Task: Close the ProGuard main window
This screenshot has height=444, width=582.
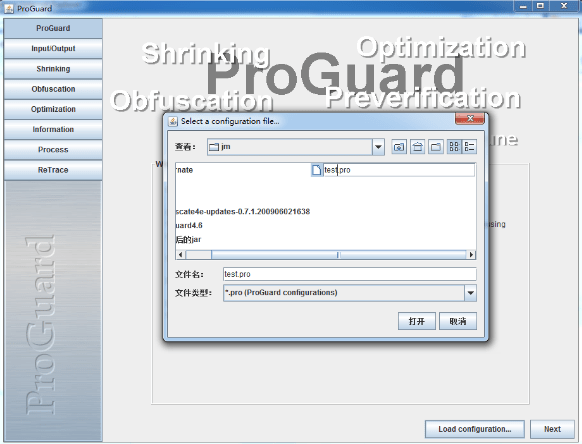Action: click(564, 6)
